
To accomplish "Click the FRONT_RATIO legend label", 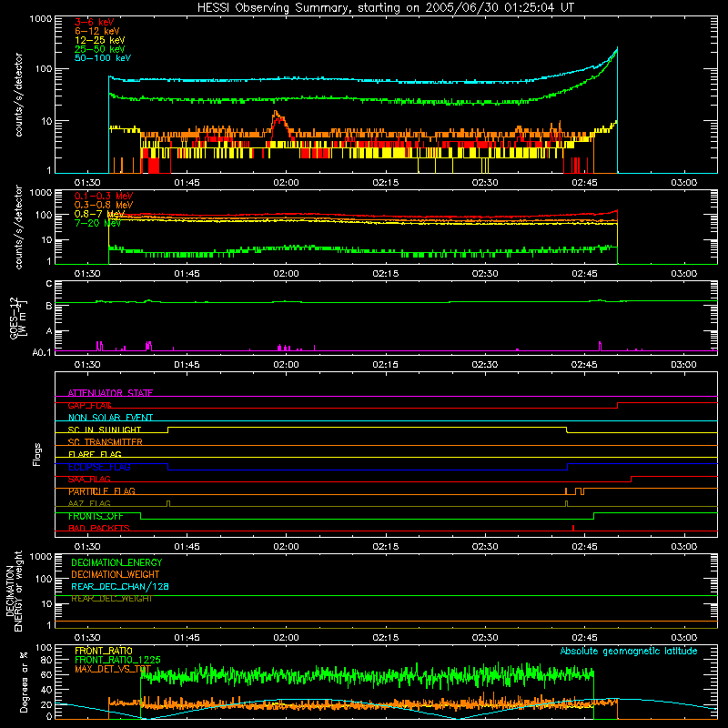I will click(x=104, y=651).
